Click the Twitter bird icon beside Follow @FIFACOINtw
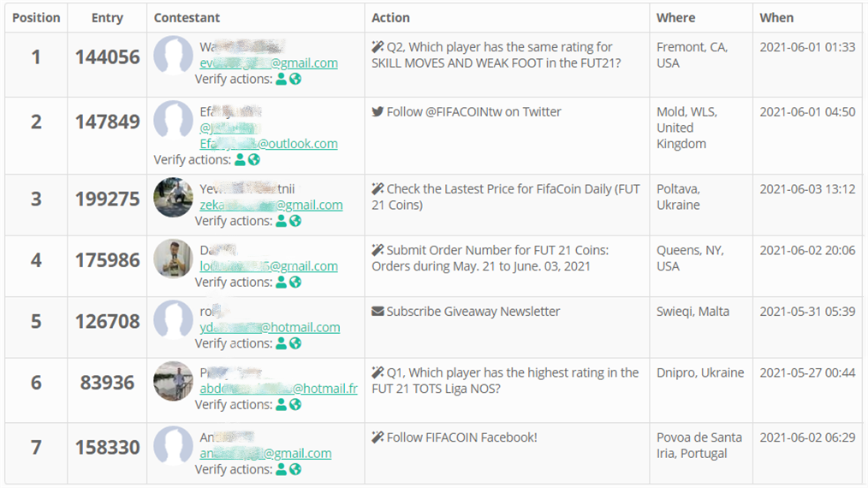The height and width of the screenshot is (488, 868). (x=378, y=112)
